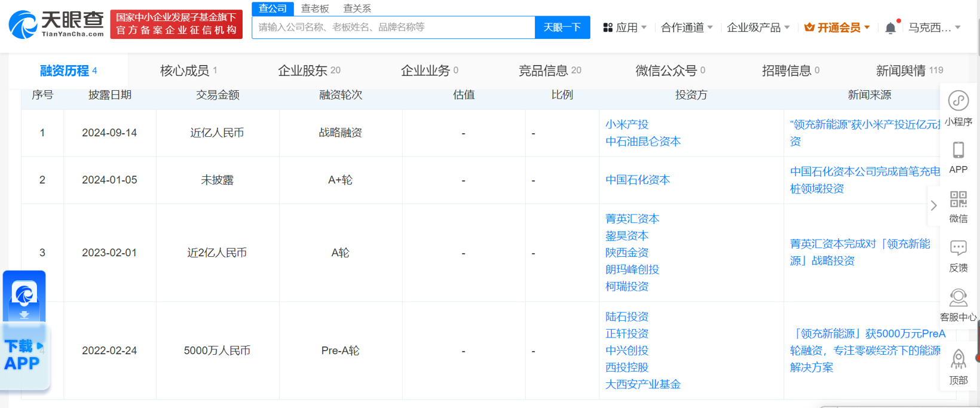Viewport: 980px width, 408px height.
Task: Click the 战略融资 round cell
Action: click(x=340, y=133)
